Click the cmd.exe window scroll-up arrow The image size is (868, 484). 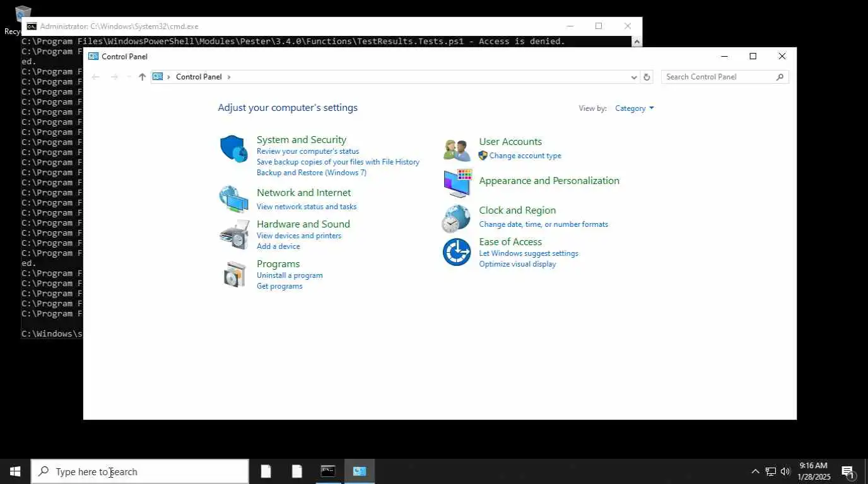pos(636,42)
